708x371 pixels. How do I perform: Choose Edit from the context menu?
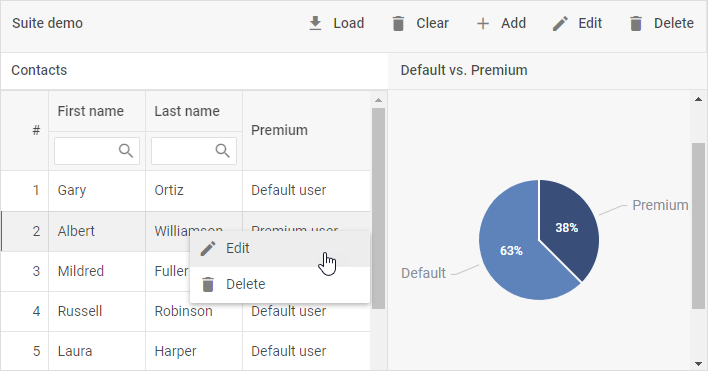tap(280, 249)
